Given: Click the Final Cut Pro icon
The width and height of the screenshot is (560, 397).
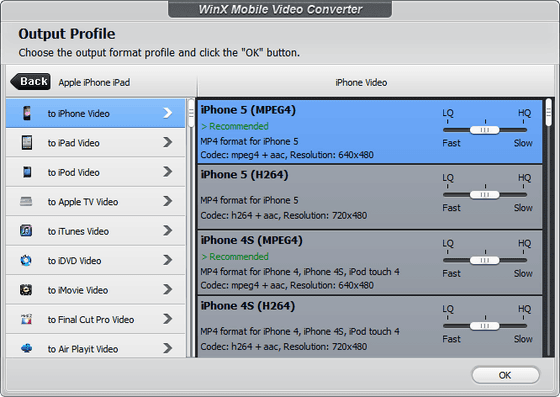Looking at the screenshot, I should tap(26, 319).
